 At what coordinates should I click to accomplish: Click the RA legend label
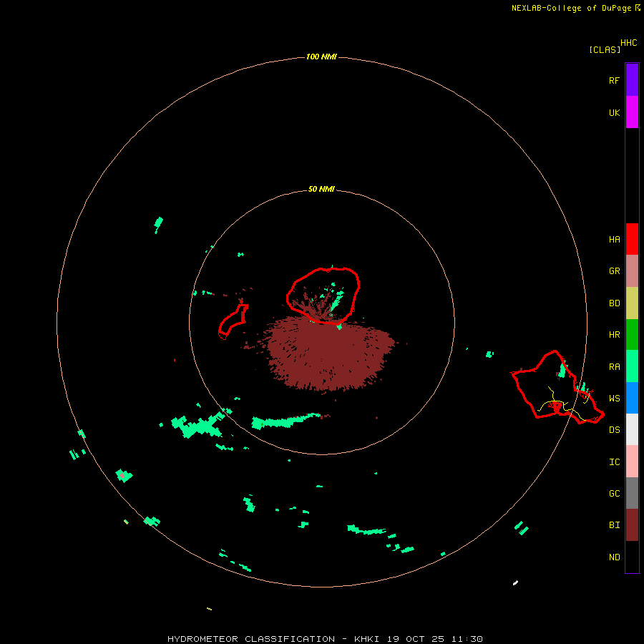click(614, 367)
